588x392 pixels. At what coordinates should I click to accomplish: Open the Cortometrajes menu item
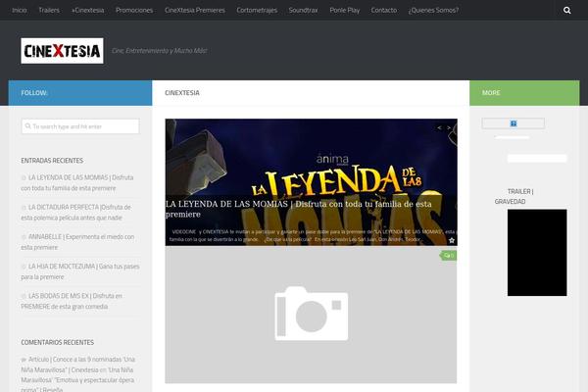pos(257,10)
